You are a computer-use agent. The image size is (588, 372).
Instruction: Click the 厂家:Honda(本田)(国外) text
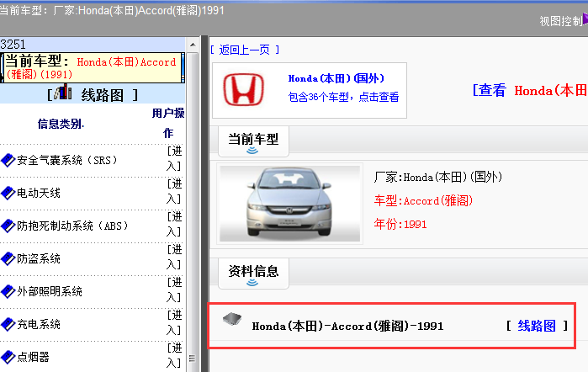437,177
